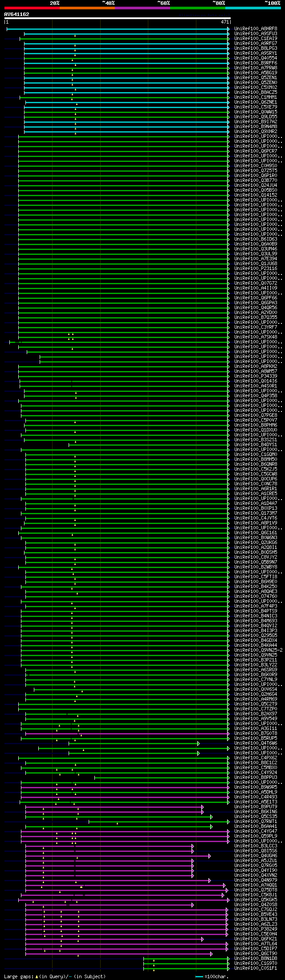The height and width of the screenshot is (980, 285).
Task: Select the UniRef100_Q14152 entry
Action: [x=256, y=195]
